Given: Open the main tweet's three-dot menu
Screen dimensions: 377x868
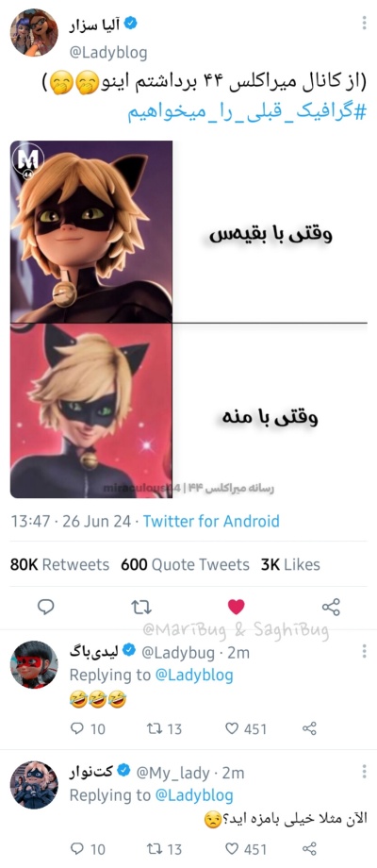Looking at the screenshot, I should pyautogui.click(x=364, y=23).
